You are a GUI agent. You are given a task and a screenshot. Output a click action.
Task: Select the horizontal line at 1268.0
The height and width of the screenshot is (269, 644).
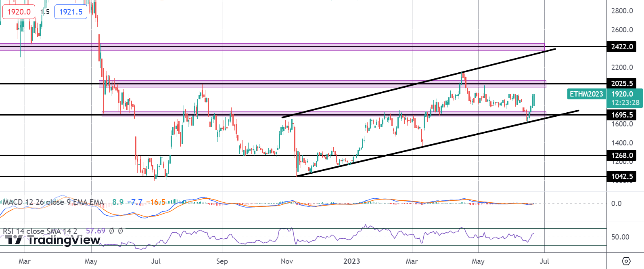coord(303,156)
